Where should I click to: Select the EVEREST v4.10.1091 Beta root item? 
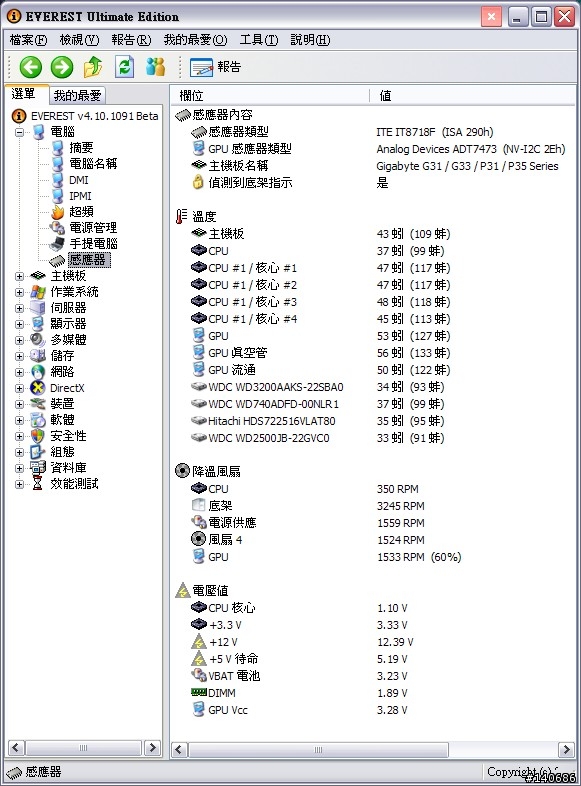94,116
